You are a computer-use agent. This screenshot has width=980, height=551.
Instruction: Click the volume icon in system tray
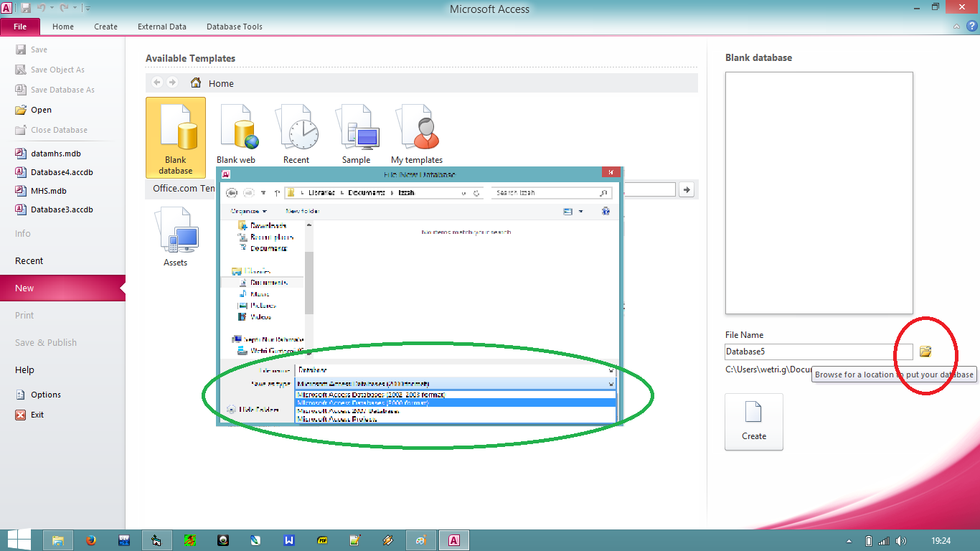[x=901, y=541]
